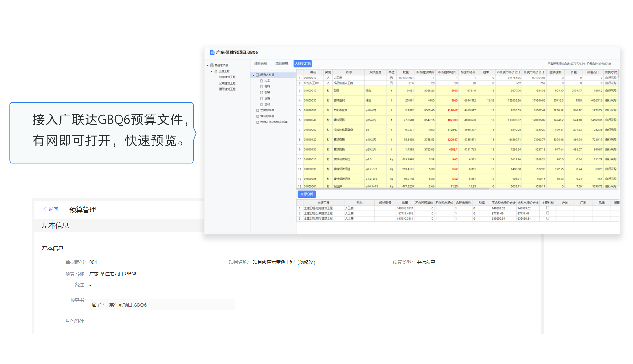Viewport: 633px width, 364px height.
Task: Click the 来源分析 button
Action: coord(306,194)
